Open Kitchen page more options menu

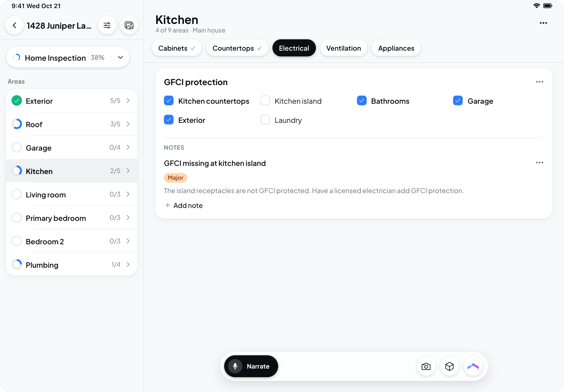pos(543,23)
